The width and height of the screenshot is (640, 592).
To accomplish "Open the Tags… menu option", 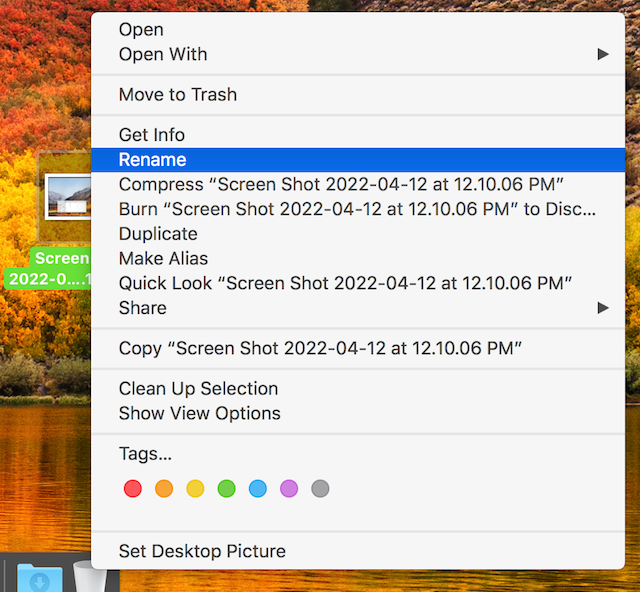I will [x=145, y=454].
